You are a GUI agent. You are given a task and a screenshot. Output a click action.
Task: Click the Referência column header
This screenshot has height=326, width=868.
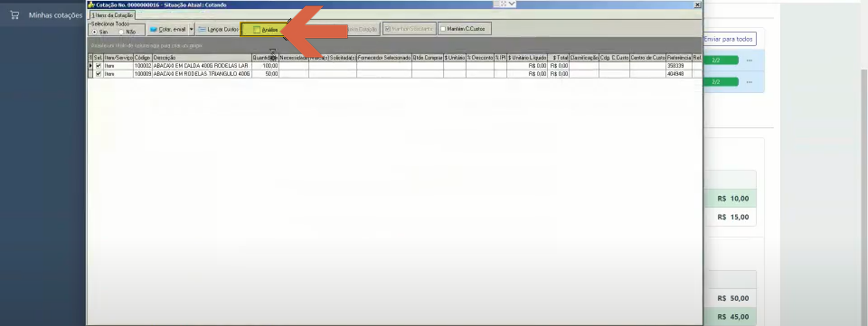(679, 58)
